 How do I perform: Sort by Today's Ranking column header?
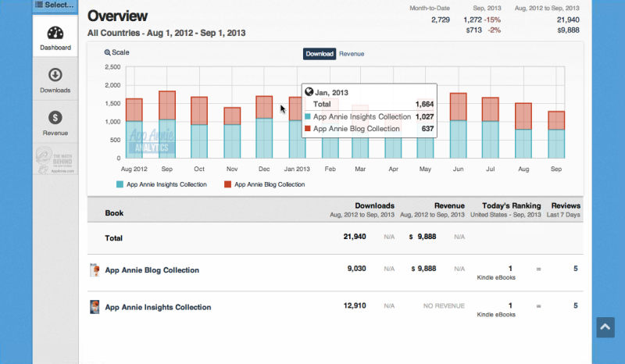tap(512, 205)
